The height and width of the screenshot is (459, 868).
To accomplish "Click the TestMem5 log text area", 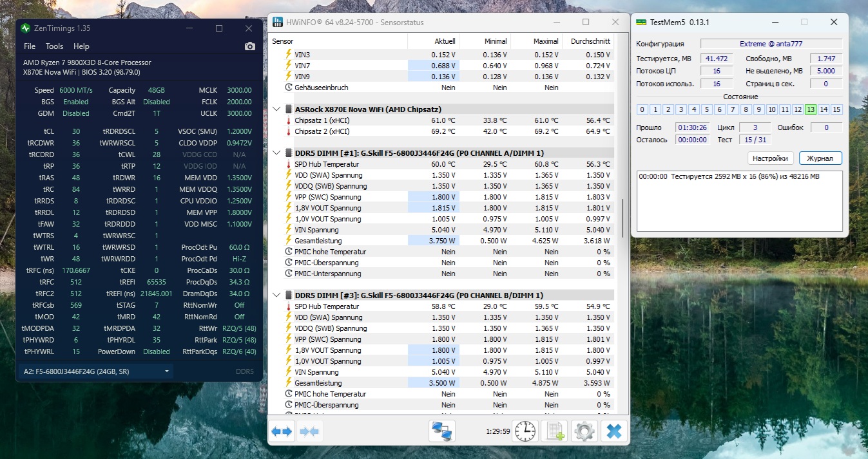I will tap(739, 201).
